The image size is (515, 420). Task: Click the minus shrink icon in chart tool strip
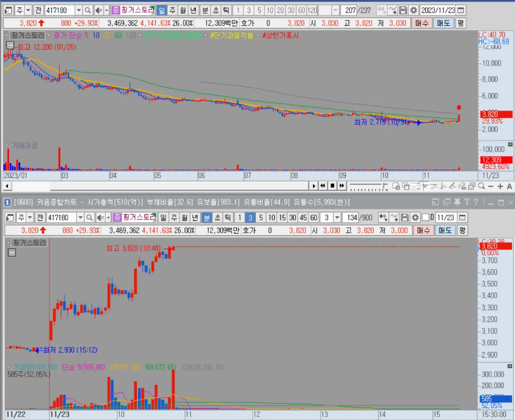(491, 186)
